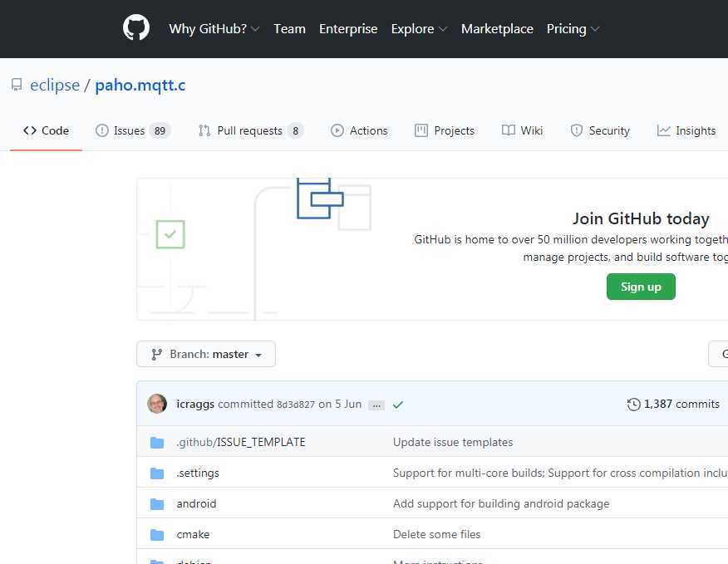Open the eclipse organization link
This screenshot has width=728, height=564.
(x=55, y=85)
